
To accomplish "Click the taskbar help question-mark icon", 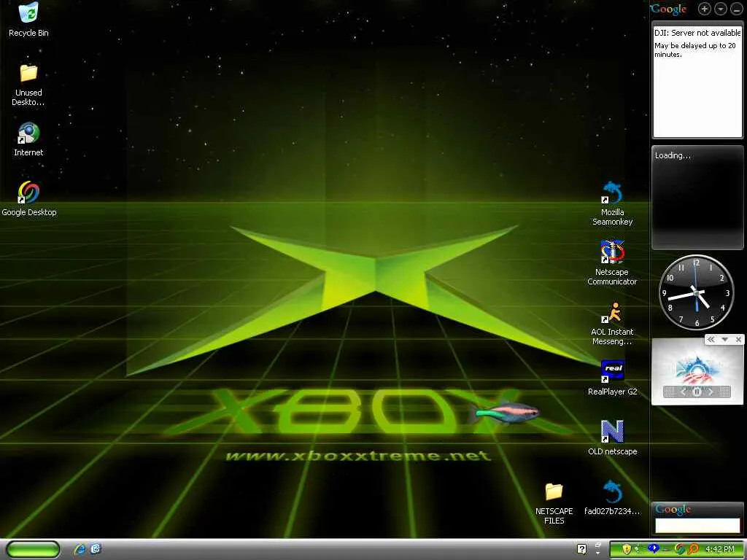I will (x=581, y=549).
